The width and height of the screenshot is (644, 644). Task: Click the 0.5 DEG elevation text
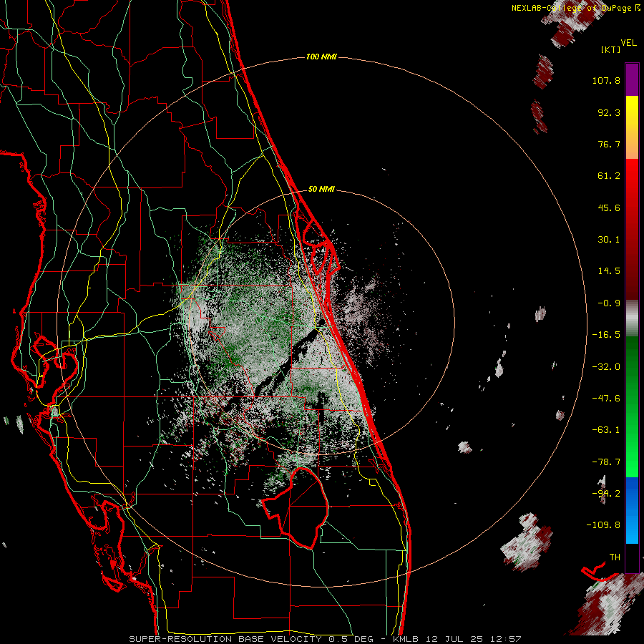coord(351,639)
